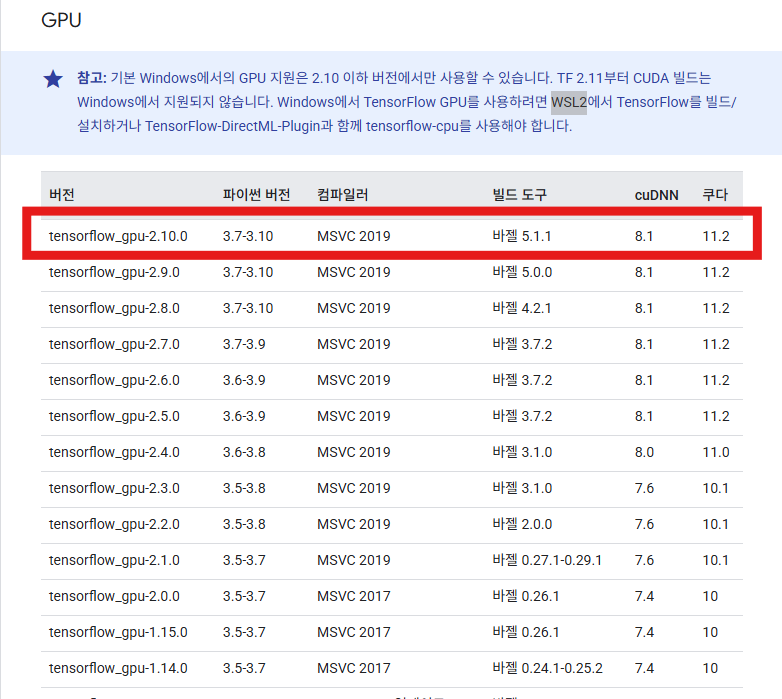
Task: Click cuDNN 8.0 in tensorflow_gpu-2.4.0 row
Action: 644,452
